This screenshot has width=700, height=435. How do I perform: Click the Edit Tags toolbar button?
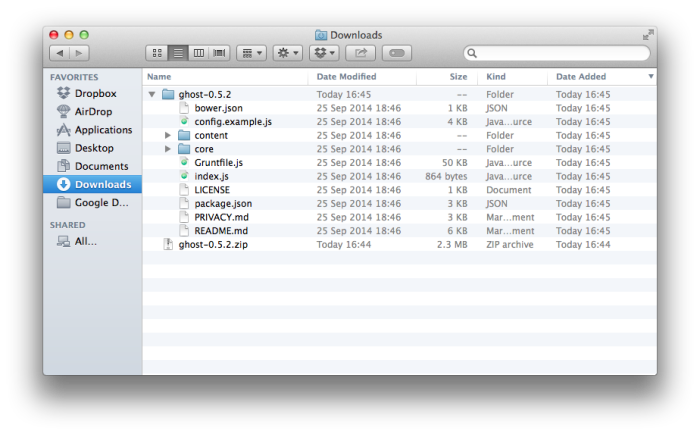click(x=397, y=53)
